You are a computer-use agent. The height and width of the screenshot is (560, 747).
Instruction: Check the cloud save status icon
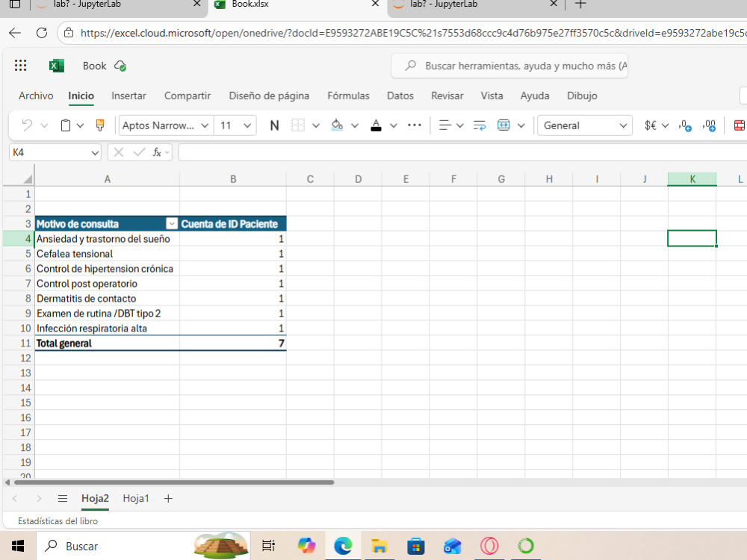click(x=120, y=66)
